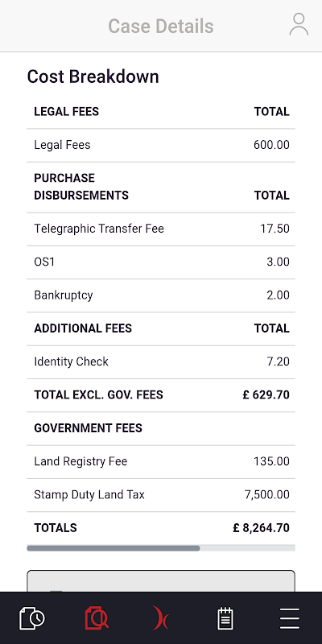
Task: Open the notepad icon in bottom bar
Action: point(225,618)
